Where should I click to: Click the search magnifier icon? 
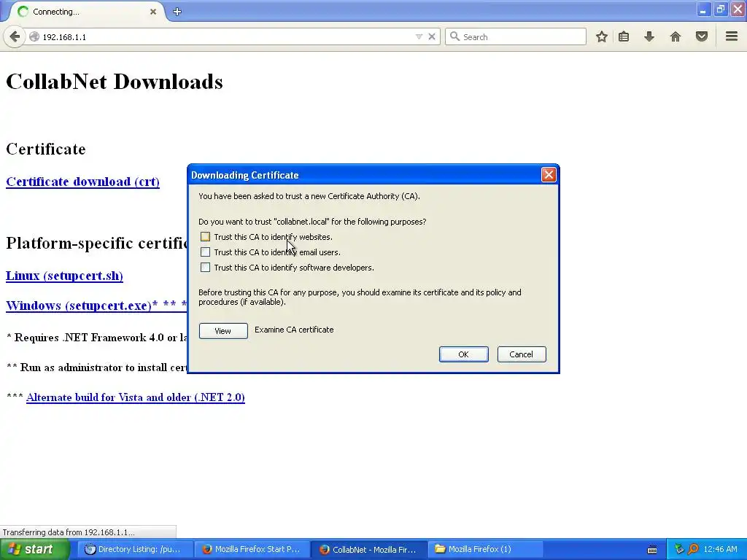(455, 36)
